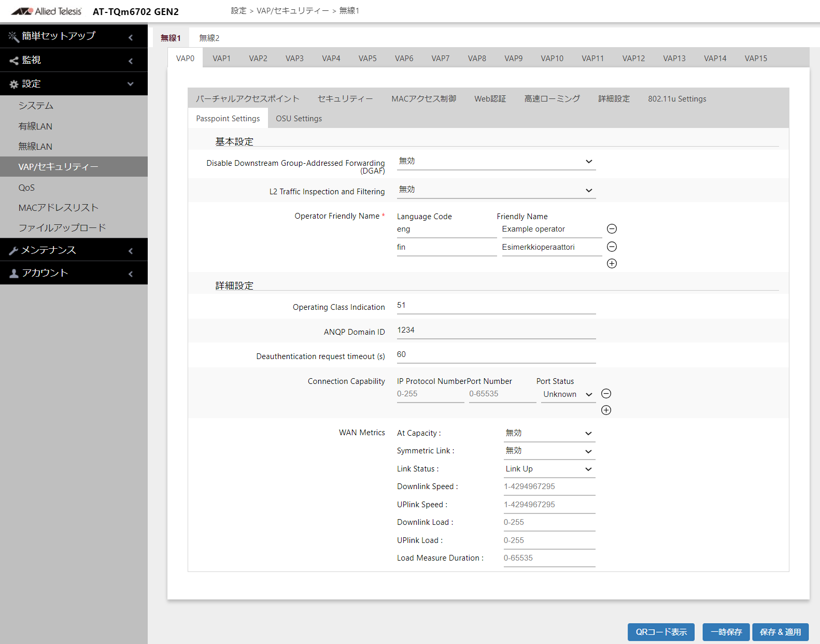Screen dimensions: 820x644
Task: Expand 監視 menu chevron
Action: pos(131,61)
